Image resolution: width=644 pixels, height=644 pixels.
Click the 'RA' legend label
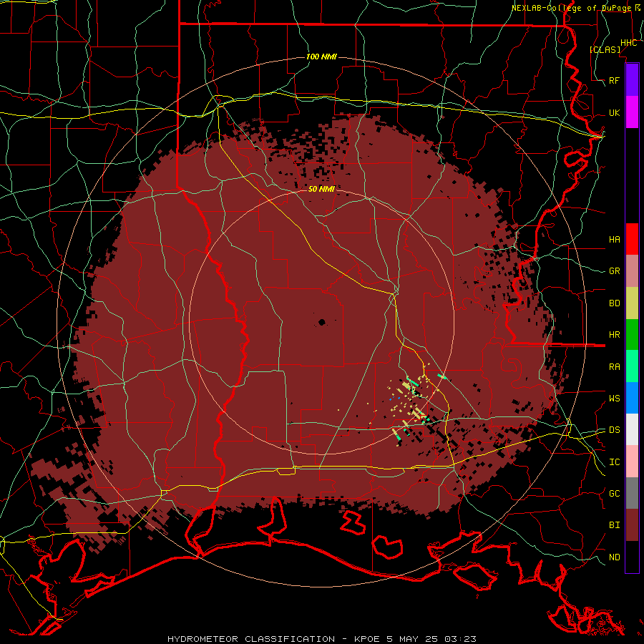pos(614,367)
